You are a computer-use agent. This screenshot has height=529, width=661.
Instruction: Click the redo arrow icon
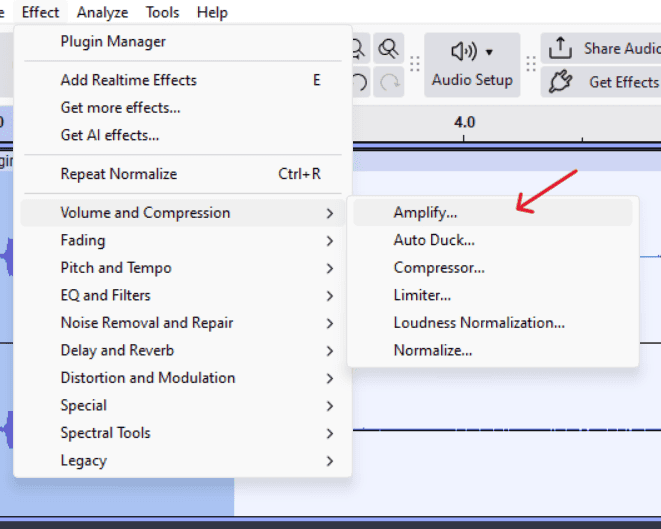tap(388, 82)
